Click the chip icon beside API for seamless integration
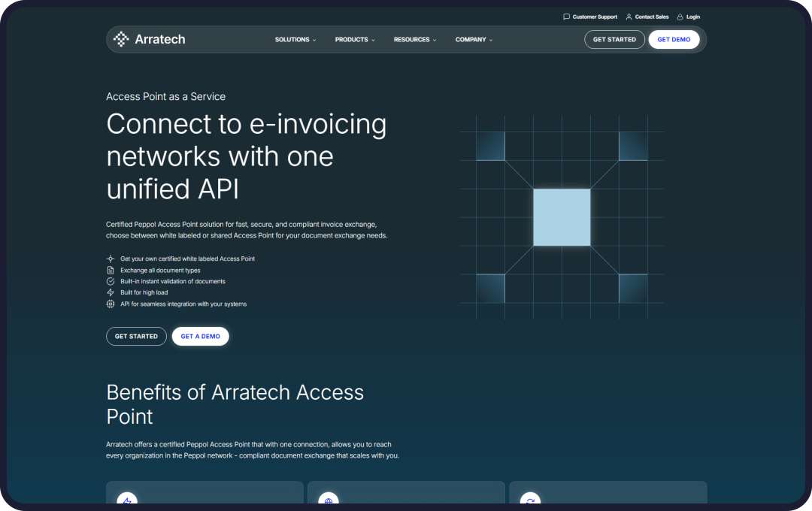 [111, 304]
